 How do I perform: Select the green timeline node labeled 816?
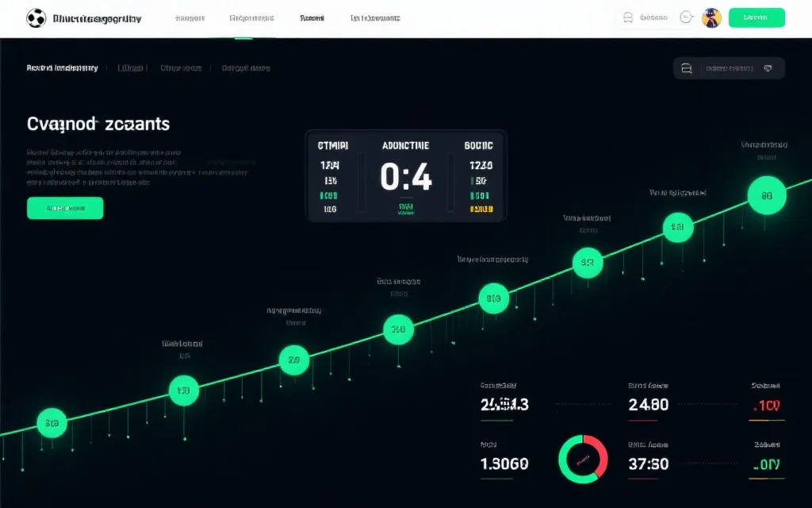click(x=493, y=299)
